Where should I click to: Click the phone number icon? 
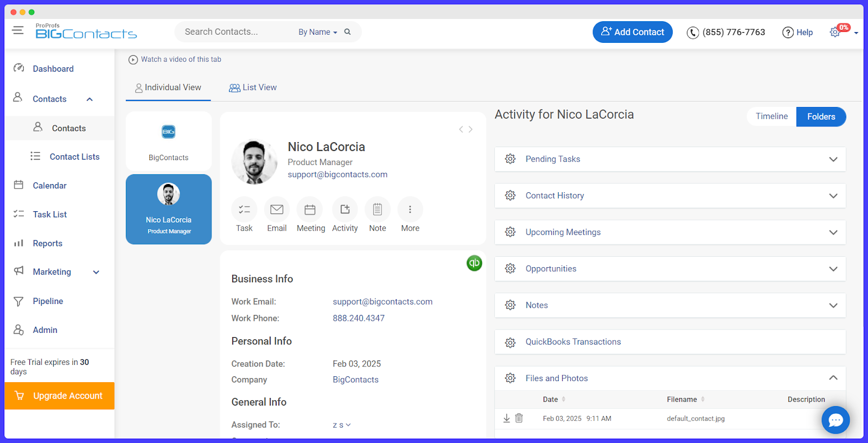coord(693,33)
